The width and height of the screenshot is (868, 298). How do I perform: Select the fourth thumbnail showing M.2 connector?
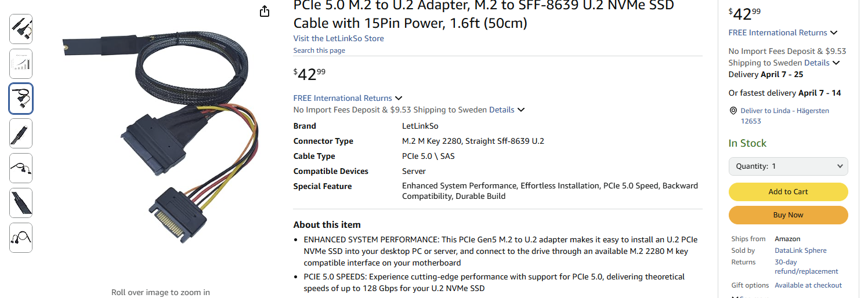[x=21, y=133]
